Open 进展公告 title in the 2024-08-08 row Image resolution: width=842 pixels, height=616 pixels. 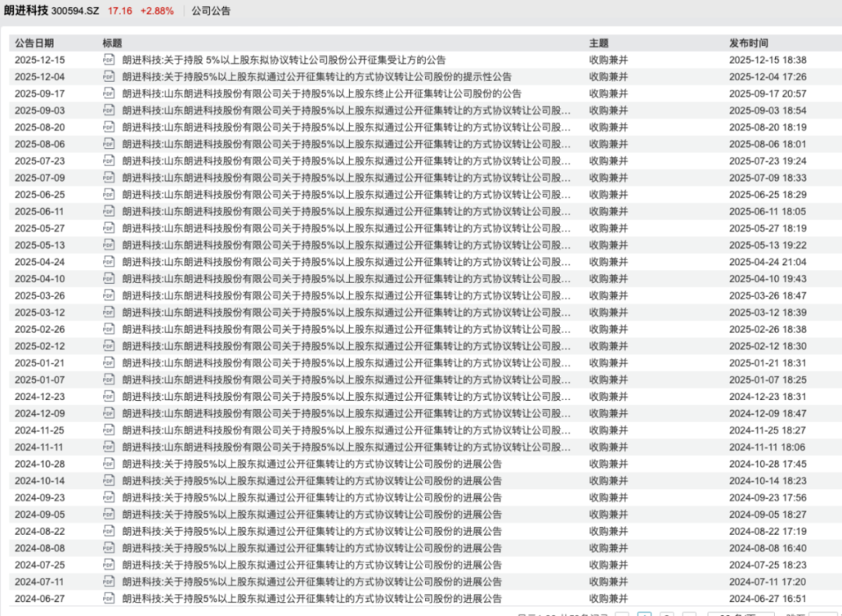click(312, 548)
